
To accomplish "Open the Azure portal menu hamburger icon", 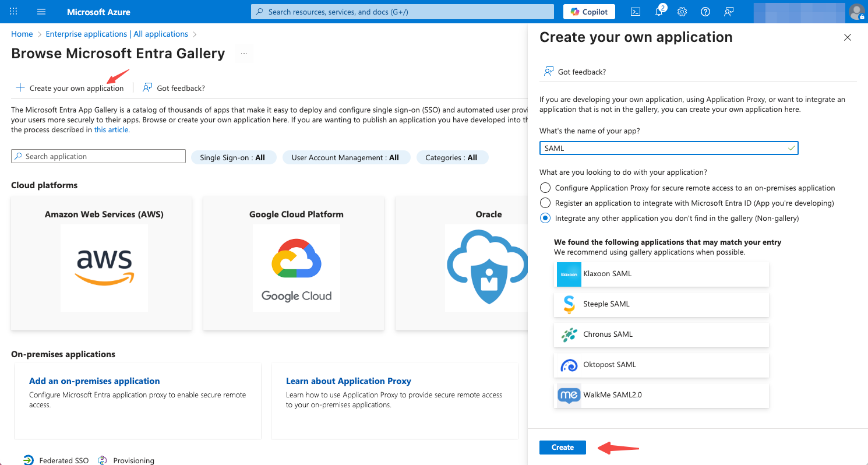I will 41,11.
